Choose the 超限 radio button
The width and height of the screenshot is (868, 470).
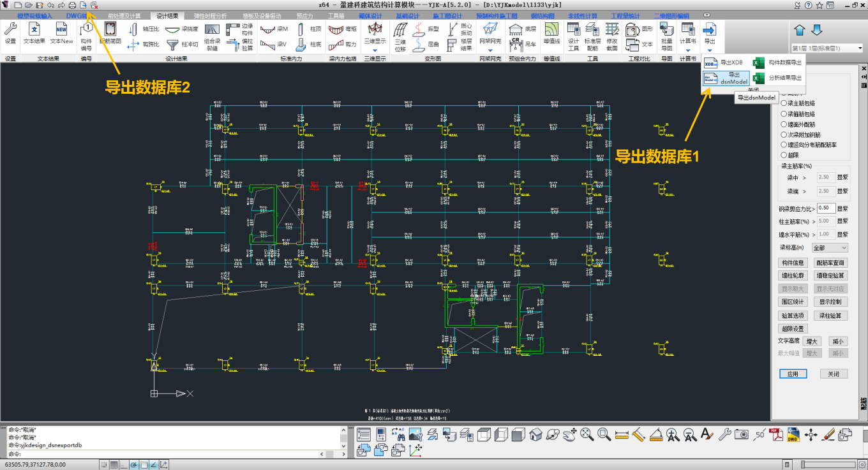point(784,155)
